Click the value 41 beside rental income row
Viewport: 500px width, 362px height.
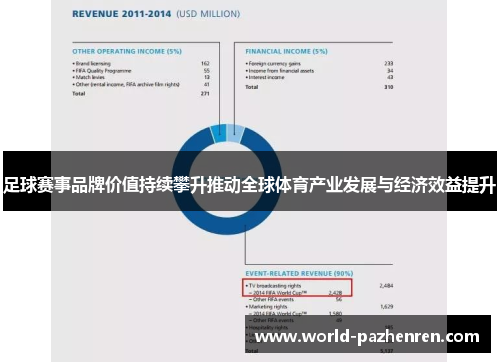(207, 84)
